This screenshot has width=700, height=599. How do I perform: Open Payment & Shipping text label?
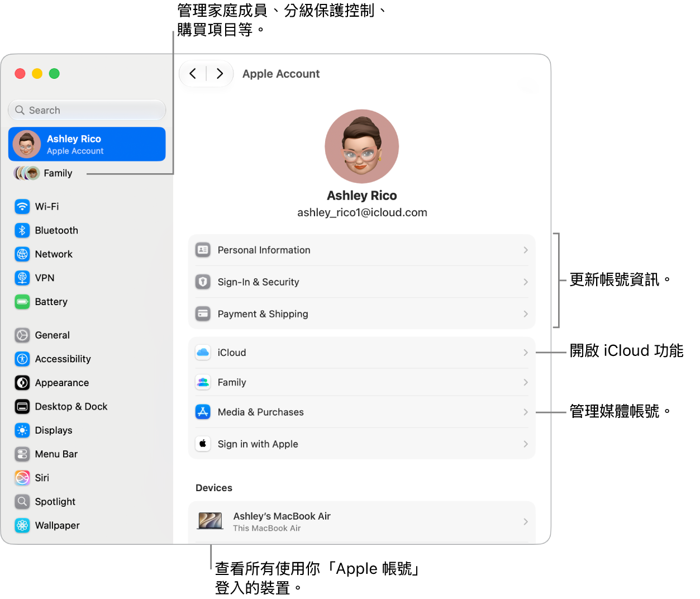[x=263, y=314]
